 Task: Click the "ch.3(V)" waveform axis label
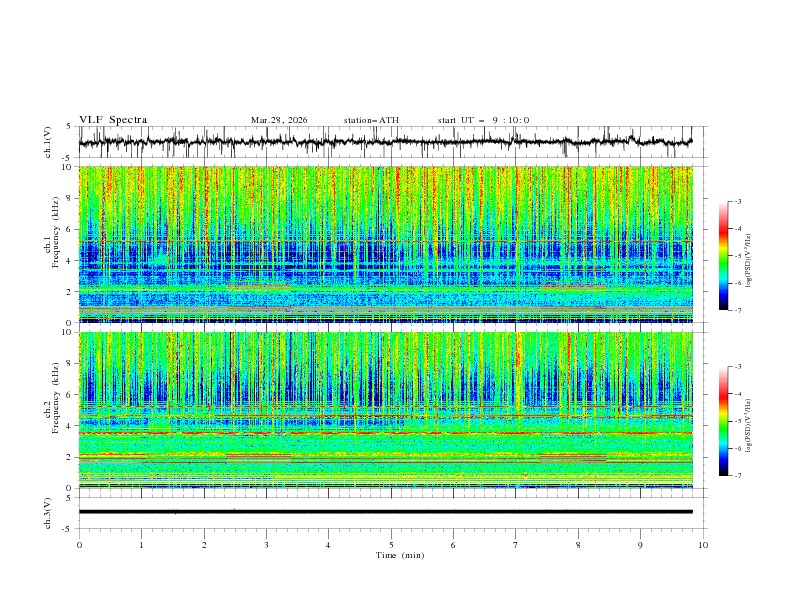point(48,513)
